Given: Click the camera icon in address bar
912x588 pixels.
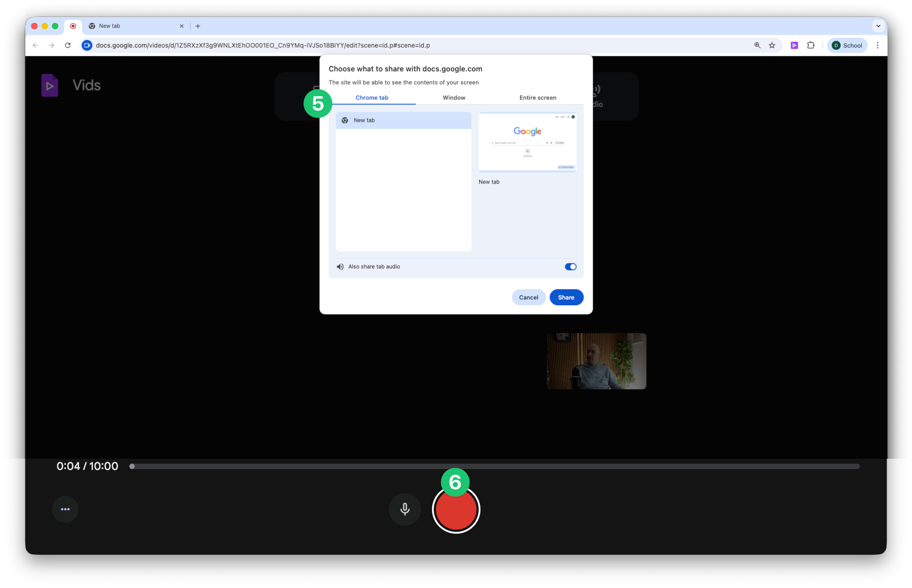Looking at the screenshot, I should click(87, 45).
